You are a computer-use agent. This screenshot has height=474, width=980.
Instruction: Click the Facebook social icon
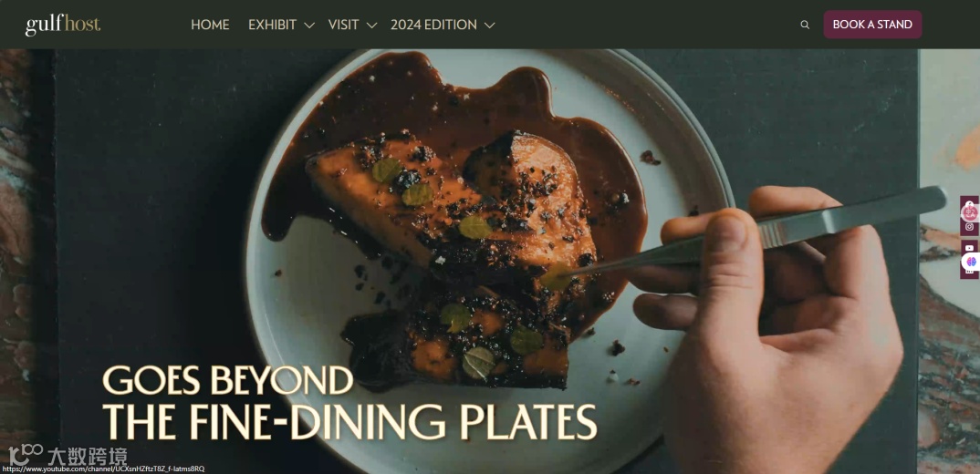click(969, 203)
